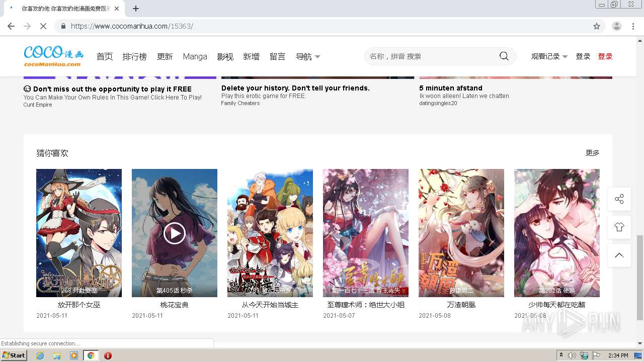The width and height of the screenshot is (644, 362).
Task: Open the media player taskbar icon
Action: [74, 355]
